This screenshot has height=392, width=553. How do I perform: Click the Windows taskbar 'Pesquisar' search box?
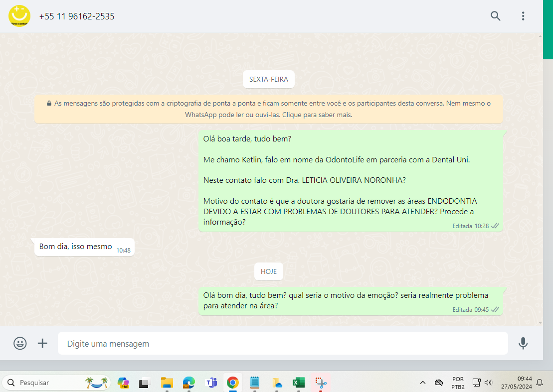pos(56,383)
